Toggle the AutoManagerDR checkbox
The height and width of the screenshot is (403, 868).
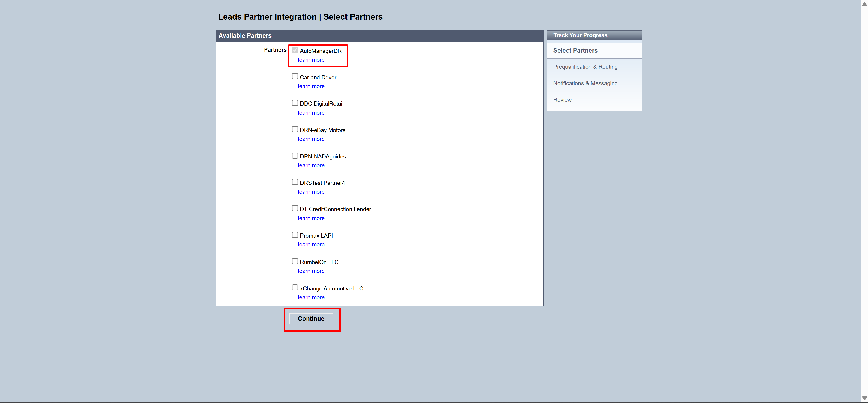[x=295, y=50]
